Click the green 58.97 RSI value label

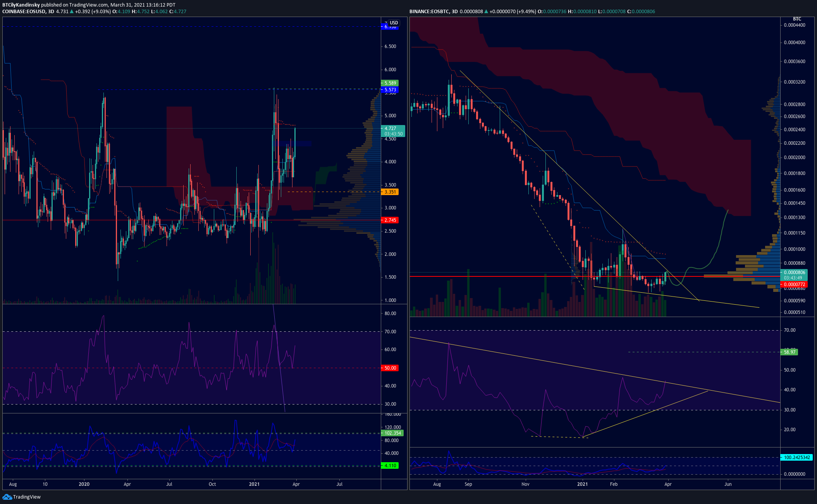click(789, 352)
